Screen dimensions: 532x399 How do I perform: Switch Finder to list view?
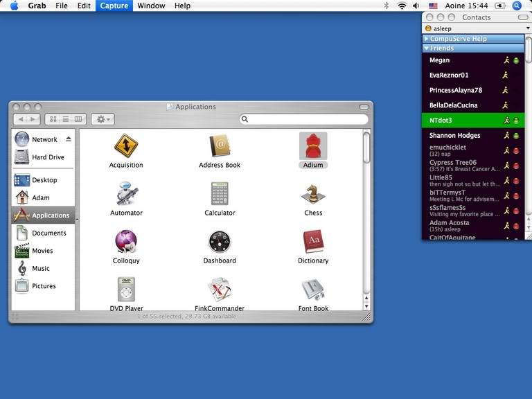(66, 119)
